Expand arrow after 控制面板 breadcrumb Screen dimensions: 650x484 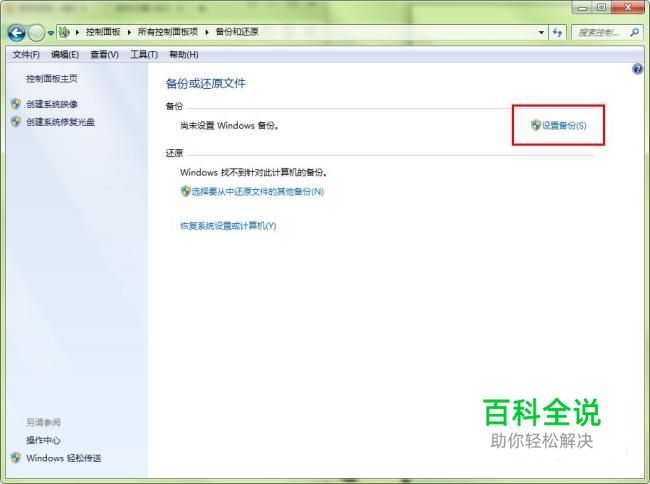pos(129,32)
